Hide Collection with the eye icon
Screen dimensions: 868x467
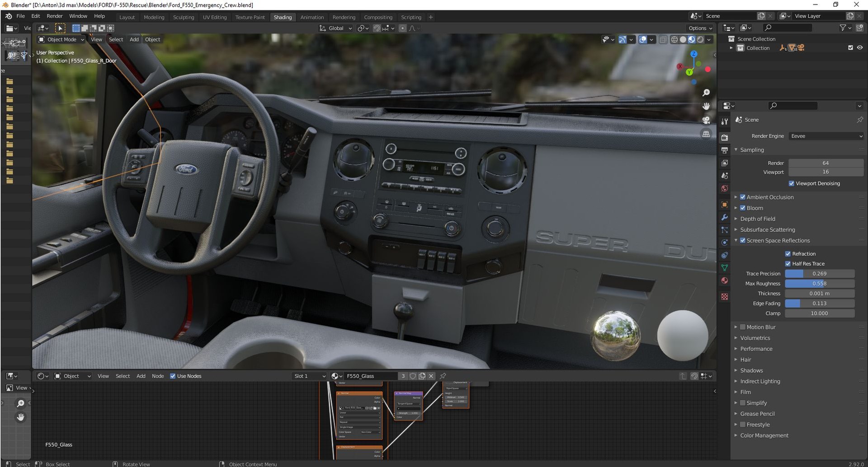coord(859,48)
